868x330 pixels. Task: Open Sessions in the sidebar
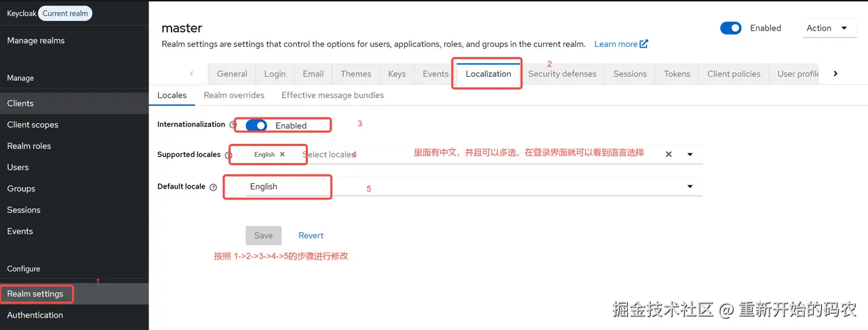tap(74, 210)
